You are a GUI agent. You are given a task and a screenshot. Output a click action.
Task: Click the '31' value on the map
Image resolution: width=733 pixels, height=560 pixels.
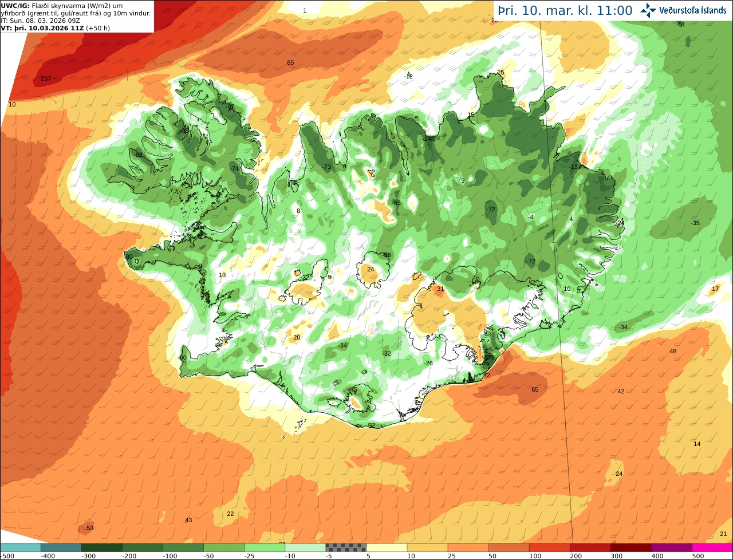pos(440,289)
